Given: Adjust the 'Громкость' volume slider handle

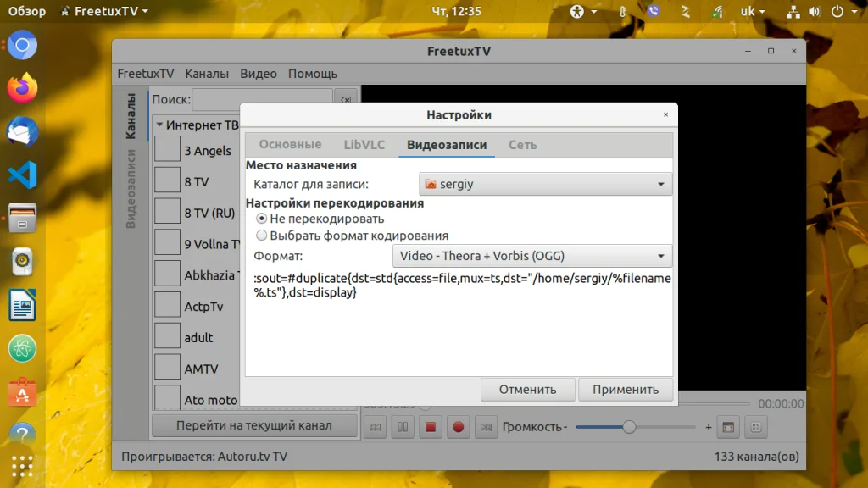Looking at the screenshot, I should 629,427.
